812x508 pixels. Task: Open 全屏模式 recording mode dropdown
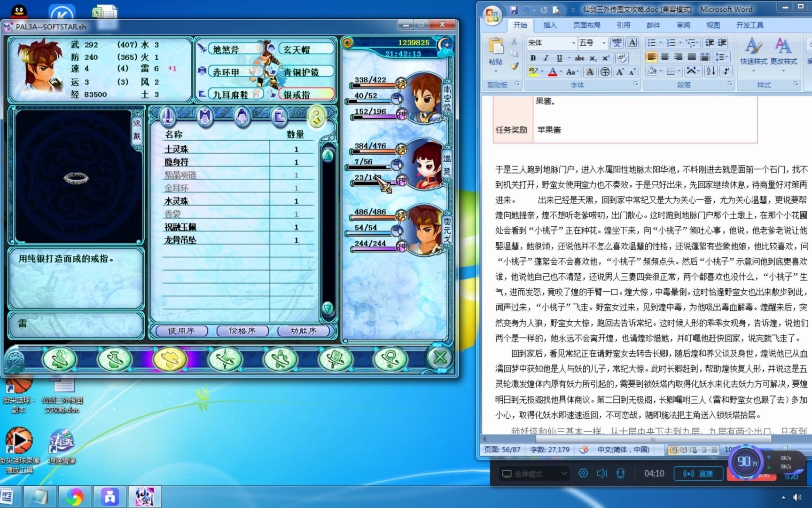point(534,474)
